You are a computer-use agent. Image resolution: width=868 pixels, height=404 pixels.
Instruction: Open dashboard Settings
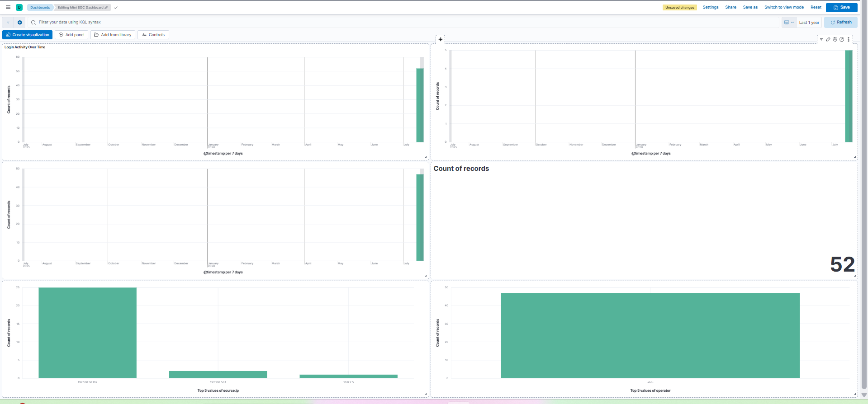[x=711, y=7]
